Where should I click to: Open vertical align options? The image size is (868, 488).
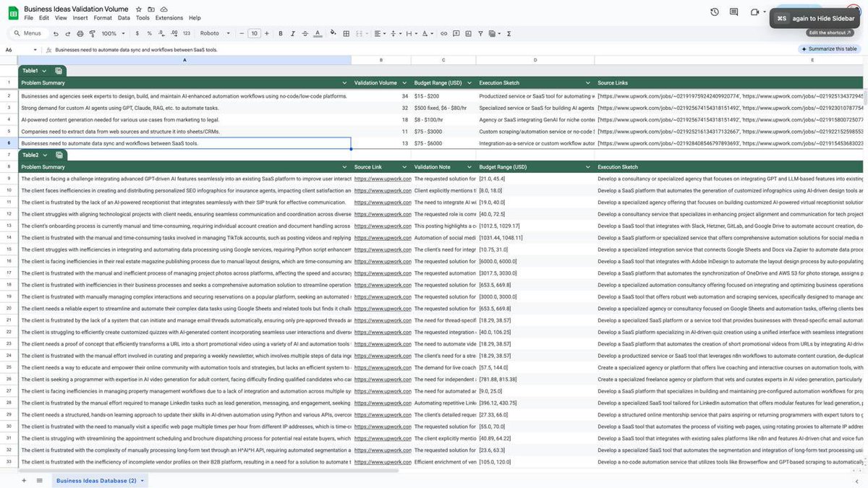click(395, 33)
